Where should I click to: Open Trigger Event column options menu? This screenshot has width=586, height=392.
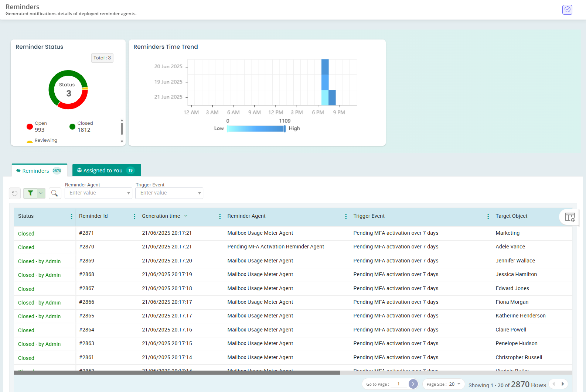(x=488, y=217)
